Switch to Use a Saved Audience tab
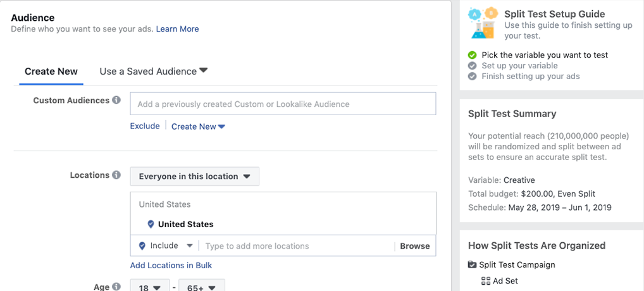The image size is (644, 291). 153,71
